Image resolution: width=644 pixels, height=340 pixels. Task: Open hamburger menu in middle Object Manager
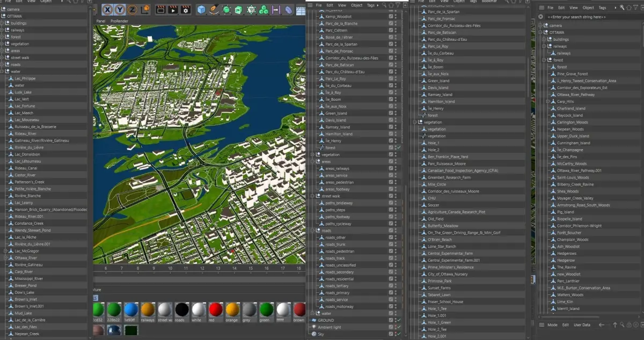310,5
